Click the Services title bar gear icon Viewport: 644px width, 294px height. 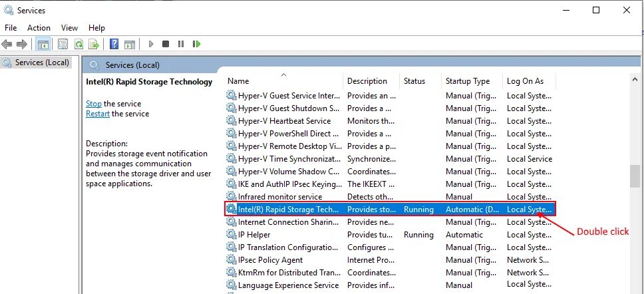pyautogui.click(x=8, y=10)
